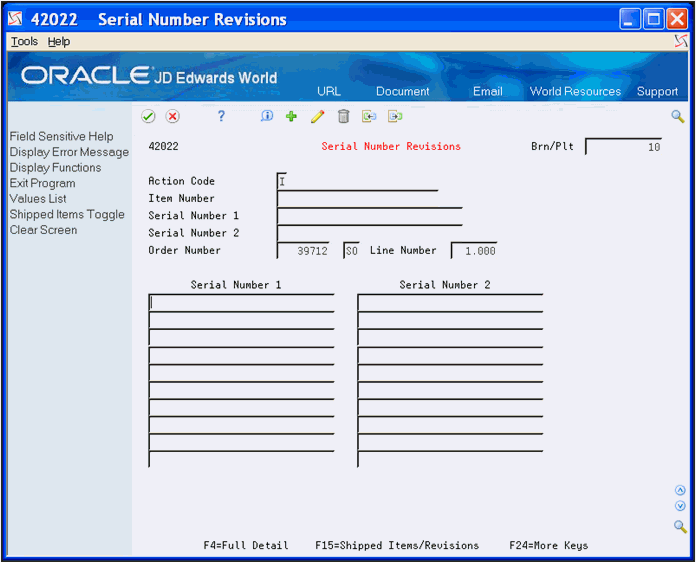Click the Display Error Message link
This screenshot has width=696, height=562.
coord(69,152)
